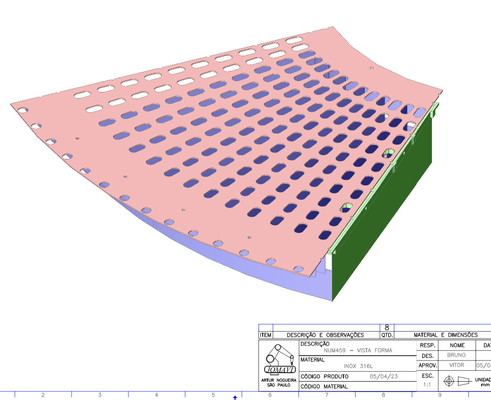Click the first-angle projection symbol in title block
This screenshot has width=491, height=400.
click(x=458, y=380)
